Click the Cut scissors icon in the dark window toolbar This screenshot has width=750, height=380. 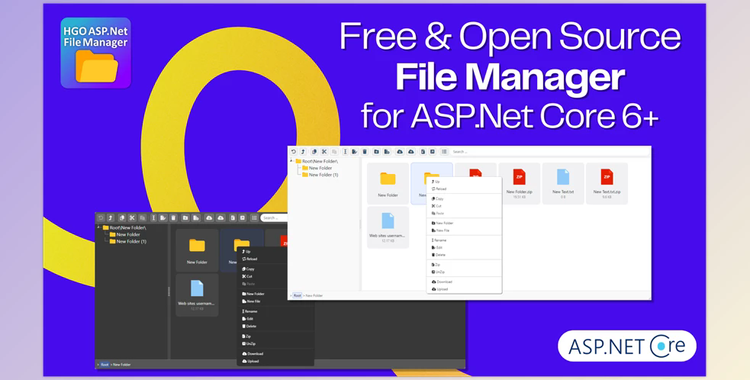click(x=132, y=218)
